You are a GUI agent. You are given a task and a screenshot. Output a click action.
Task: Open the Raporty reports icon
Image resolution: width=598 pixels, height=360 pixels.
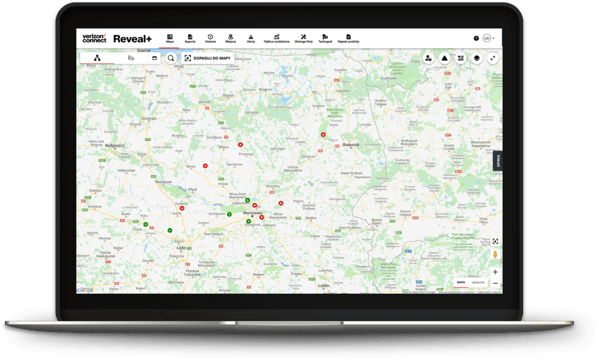190,39
